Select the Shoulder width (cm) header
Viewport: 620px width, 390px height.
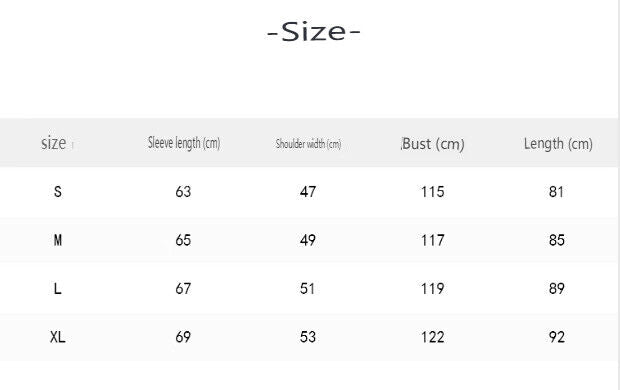pos(308,144)
